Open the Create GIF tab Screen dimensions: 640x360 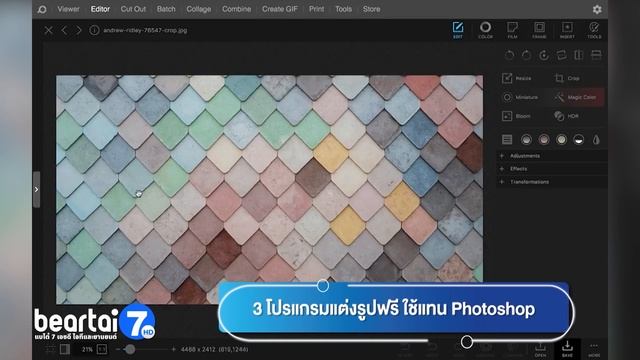pyautogui.click(x=280, y=9)
